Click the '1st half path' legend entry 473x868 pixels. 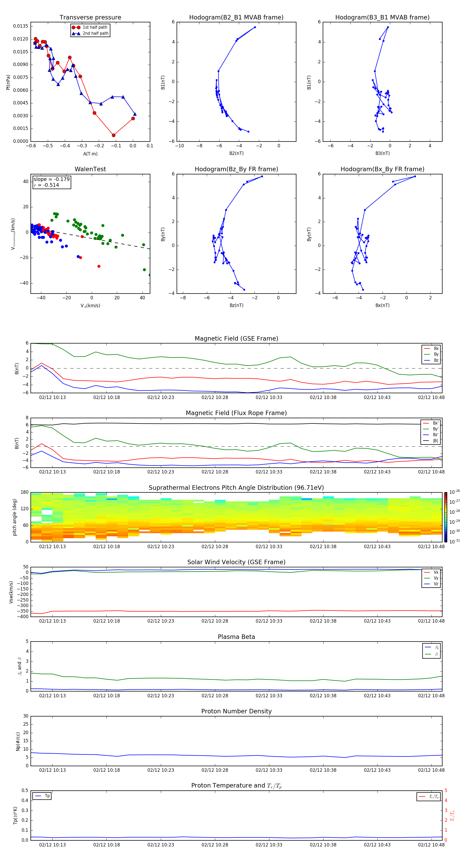[x=90, y=27]
